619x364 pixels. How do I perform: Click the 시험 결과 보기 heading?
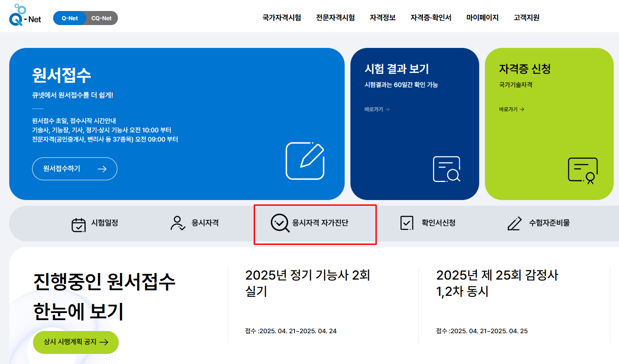click(397, 69)
